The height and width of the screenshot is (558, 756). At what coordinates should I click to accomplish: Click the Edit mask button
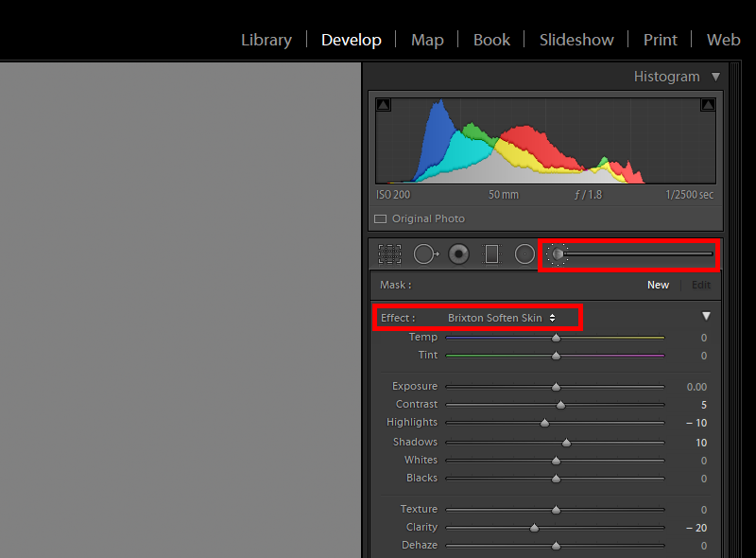point(700,285)
